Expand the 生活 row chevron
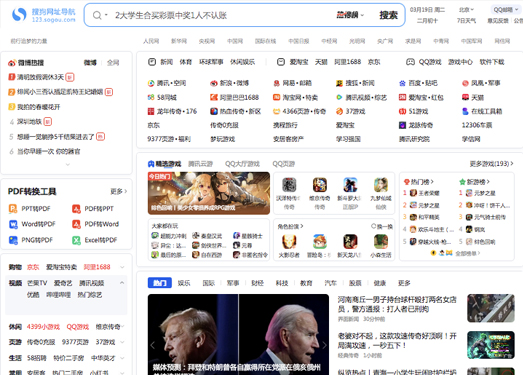 pos(122,358)
